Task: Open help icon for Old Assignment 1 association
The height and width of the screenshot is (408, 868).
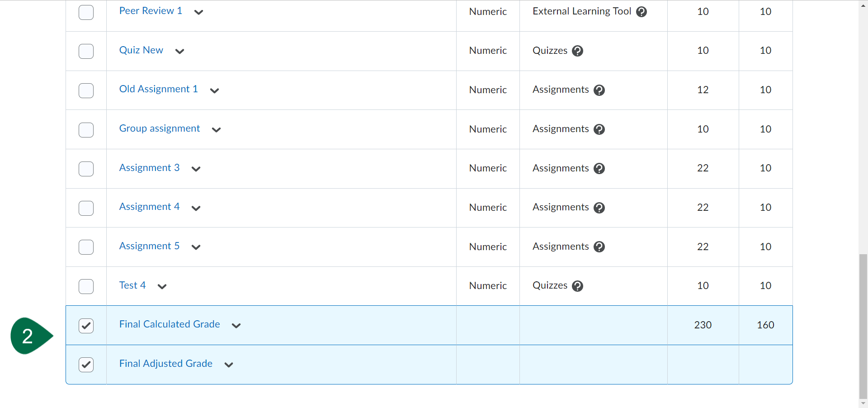Action: 599,90
